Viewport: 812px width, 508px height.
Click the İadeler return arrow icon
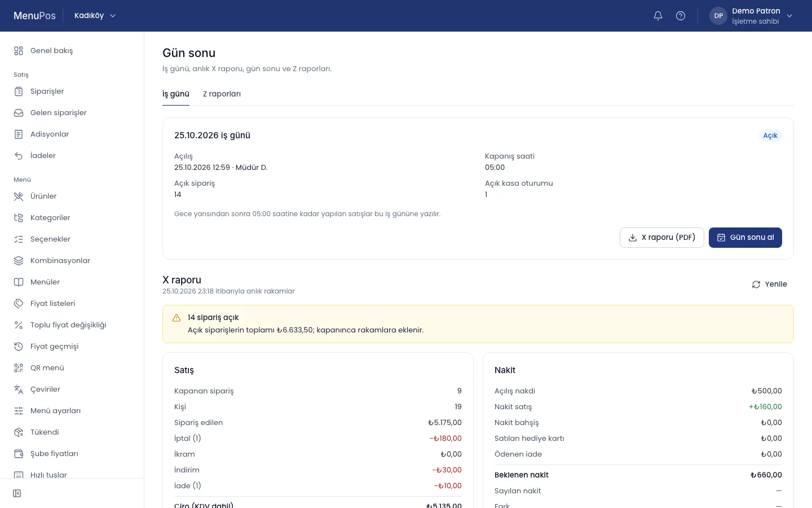(19, 156)
